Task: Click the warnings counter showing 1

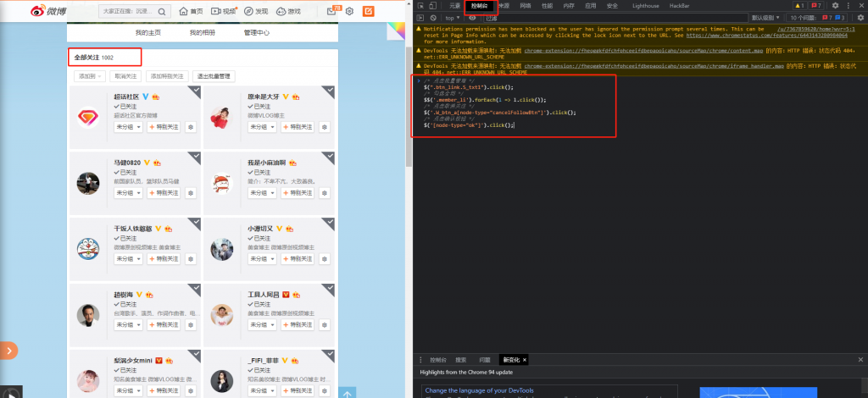Action: click(x=800, y=6)
